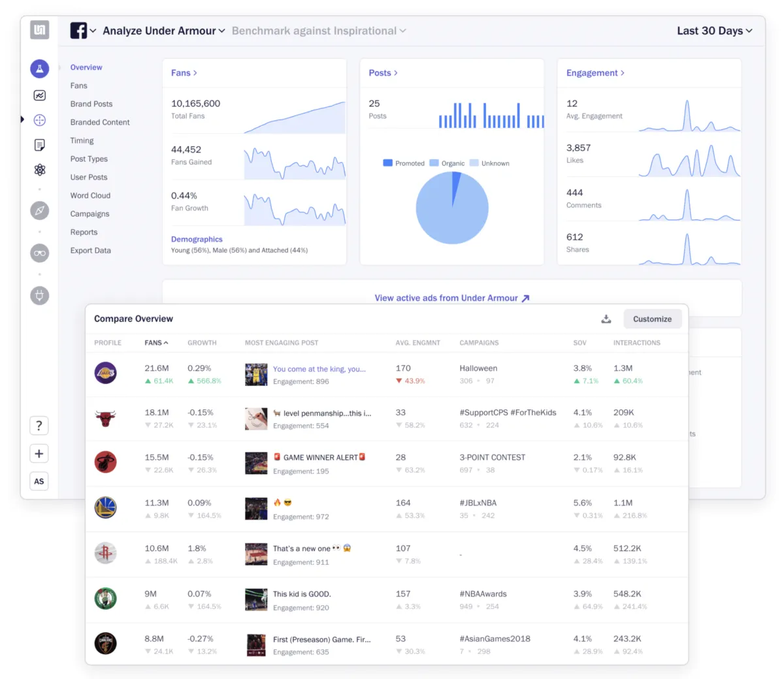Click View active ads from Under Armour
Viewport: 784px width, 679px height.
tap(452, 298)
